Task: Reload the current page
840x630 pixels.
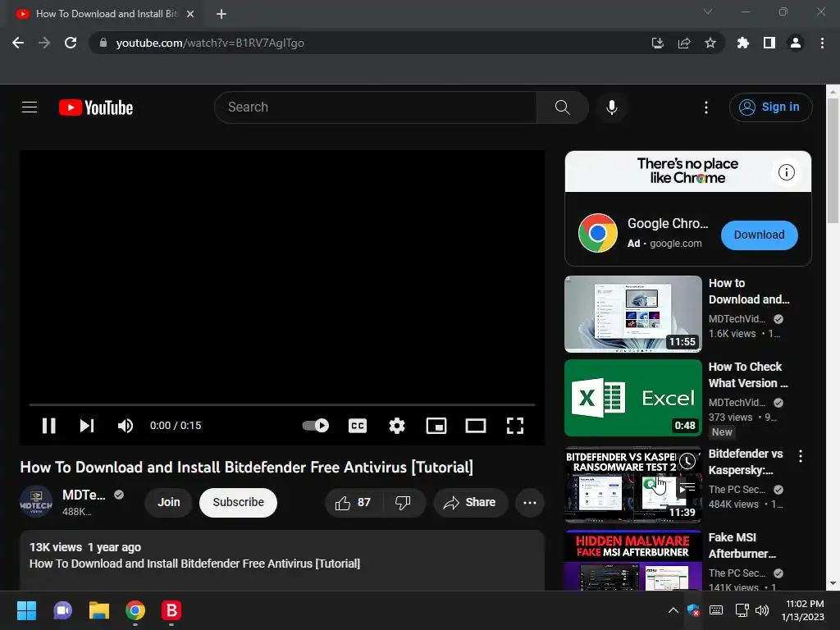Action: click(71, 43)
